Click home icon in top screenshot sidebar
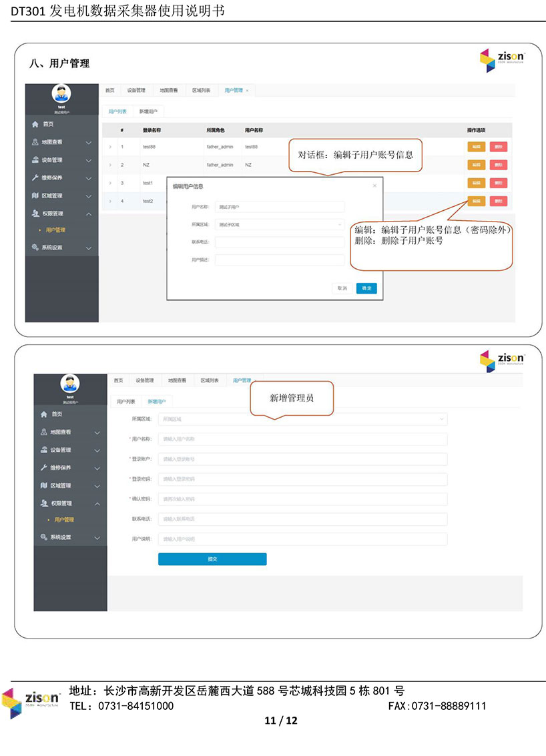The image size is (546, 756). [35, 124]
